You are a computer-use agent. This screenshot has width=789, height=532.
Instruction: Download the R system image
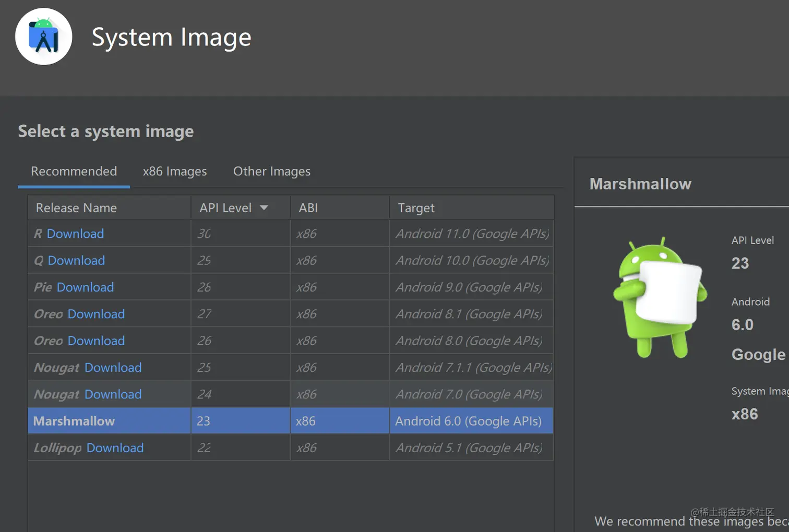[x=75, y=234]
